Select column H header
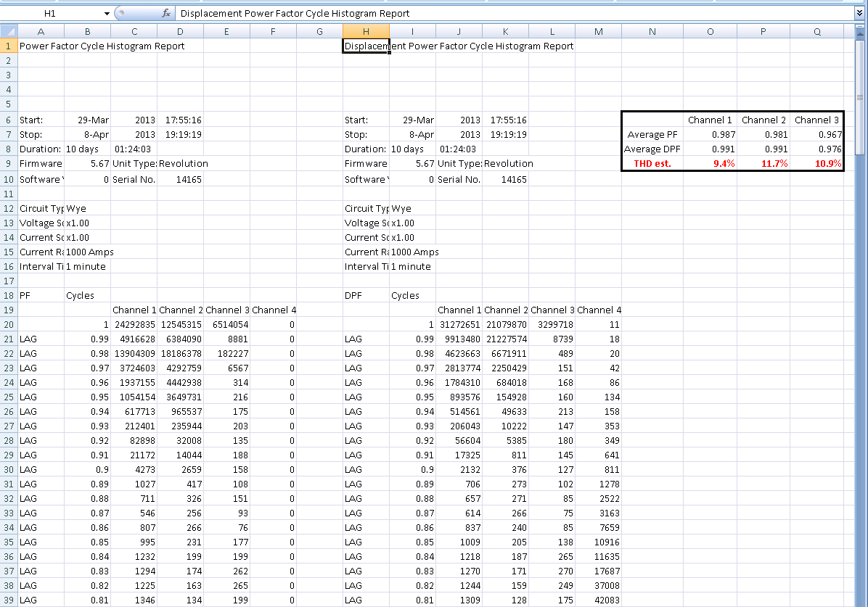The height and width of the screenshot is (607, 868). (x=366, y=30)
